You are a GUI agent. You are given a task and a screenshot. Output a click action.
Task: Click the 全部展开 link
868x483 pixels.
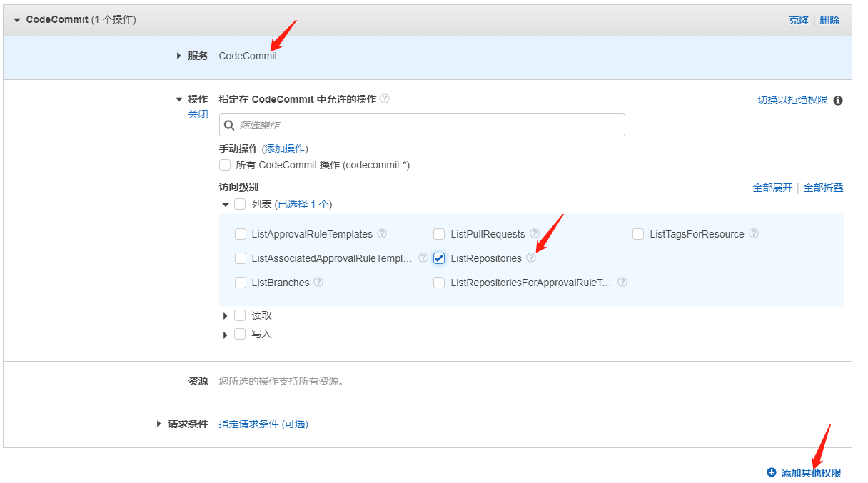coord(772,188)
